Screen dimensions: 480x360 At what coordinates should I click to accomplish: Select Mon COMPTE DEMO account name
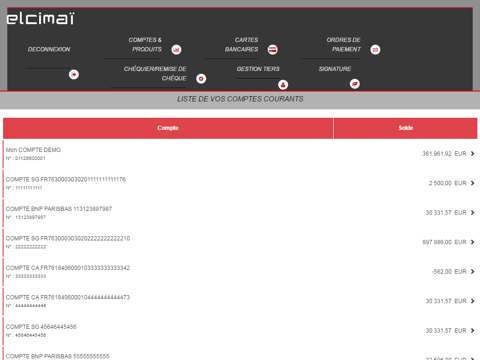coord(33,150)
